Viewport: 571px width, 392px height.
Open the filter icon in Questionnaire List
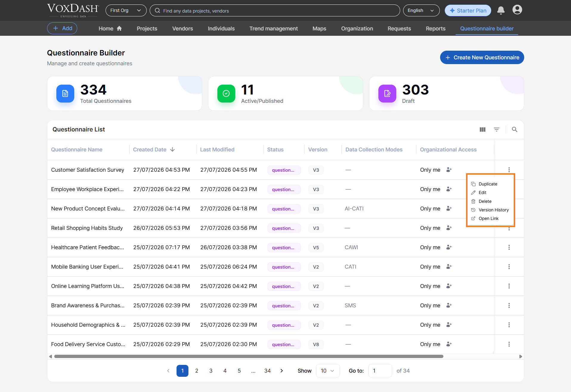click(496, 129)
